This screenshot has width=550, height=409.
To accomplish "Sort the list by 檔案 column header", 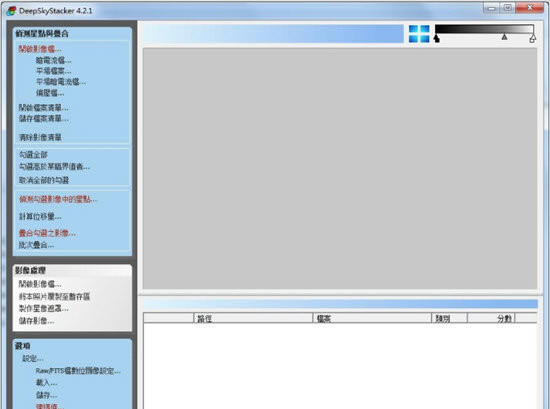I will click(372, 318).
